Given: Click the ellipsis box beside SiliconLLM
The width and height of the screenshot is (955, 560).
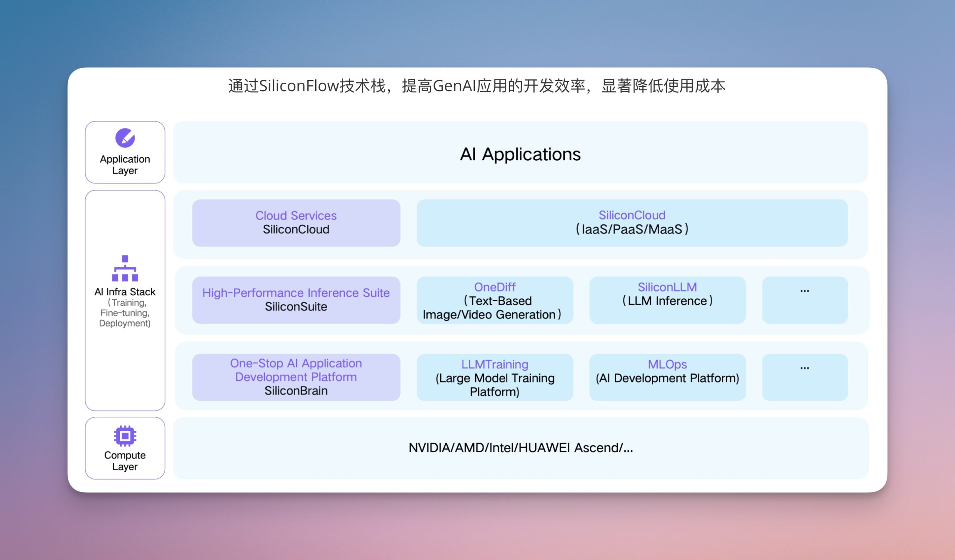Looking at the screenshot, I should (x=805, y=300).
